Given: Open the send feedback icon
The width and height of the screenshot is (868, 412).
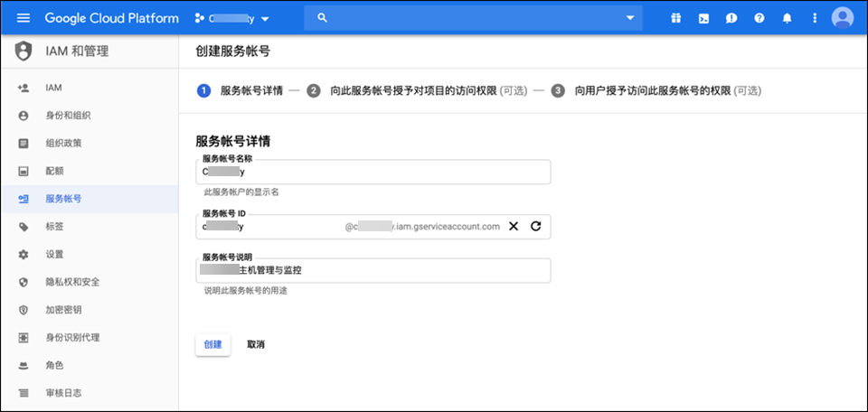Looking at the screenshot, I should click(731, 18).
